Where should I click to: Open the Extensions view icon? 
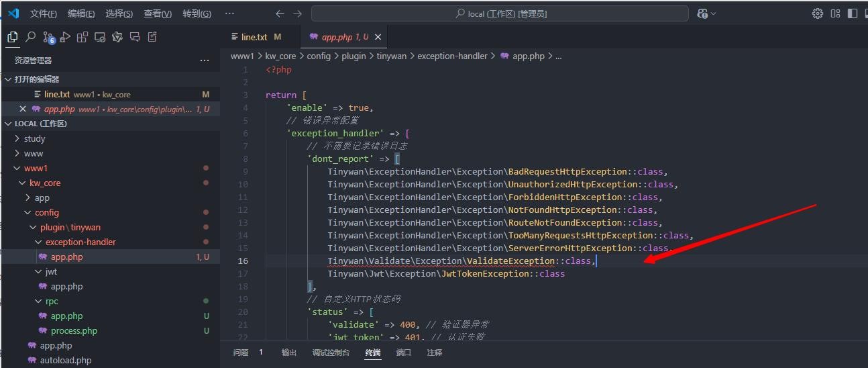(83, 38)
